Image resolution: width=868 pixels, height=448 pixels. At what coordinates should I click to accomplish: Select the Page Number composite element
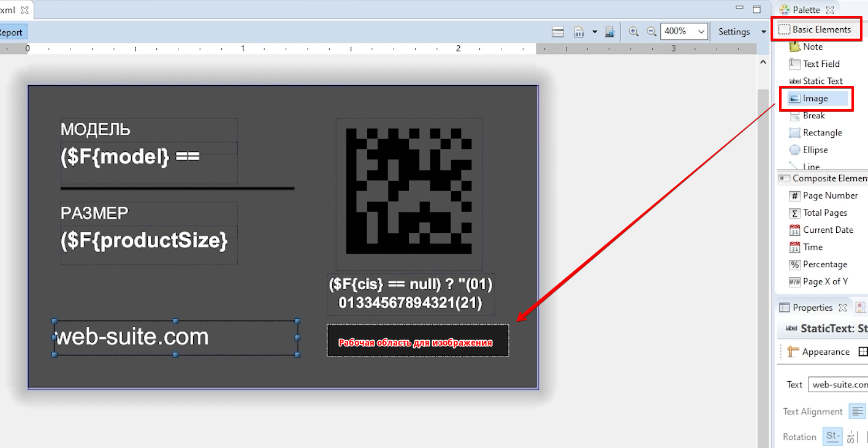point(823,196)
